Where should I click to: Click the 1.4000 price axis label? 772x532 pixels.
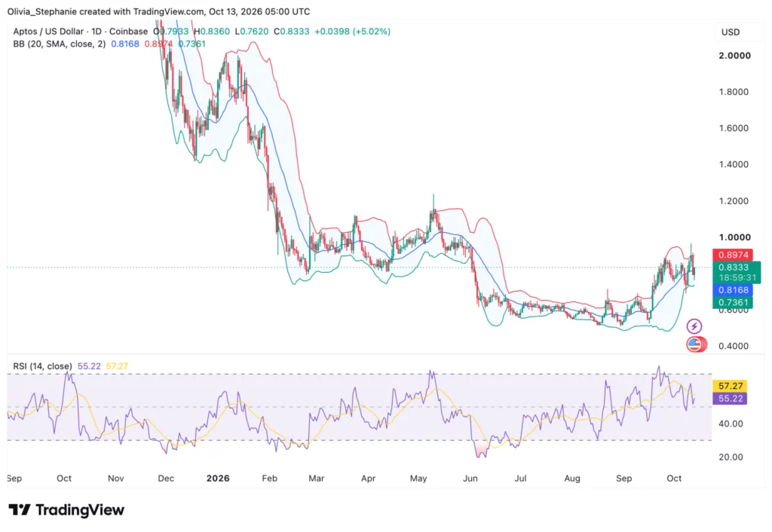coord(734,164)
